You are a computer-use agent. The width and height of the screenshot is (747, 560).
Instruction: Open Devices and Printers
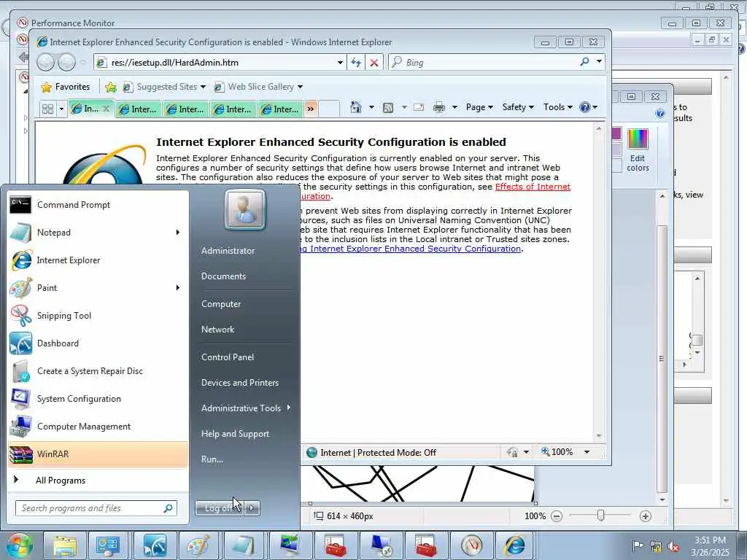pos(239,382)
